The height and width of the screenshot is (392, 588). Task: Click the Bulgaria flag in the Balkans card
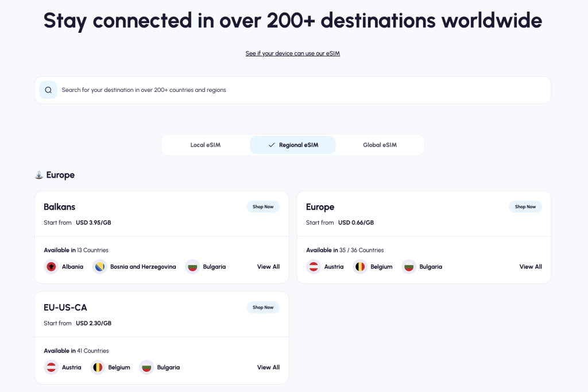pyautogui.click(x=192, y=267)
